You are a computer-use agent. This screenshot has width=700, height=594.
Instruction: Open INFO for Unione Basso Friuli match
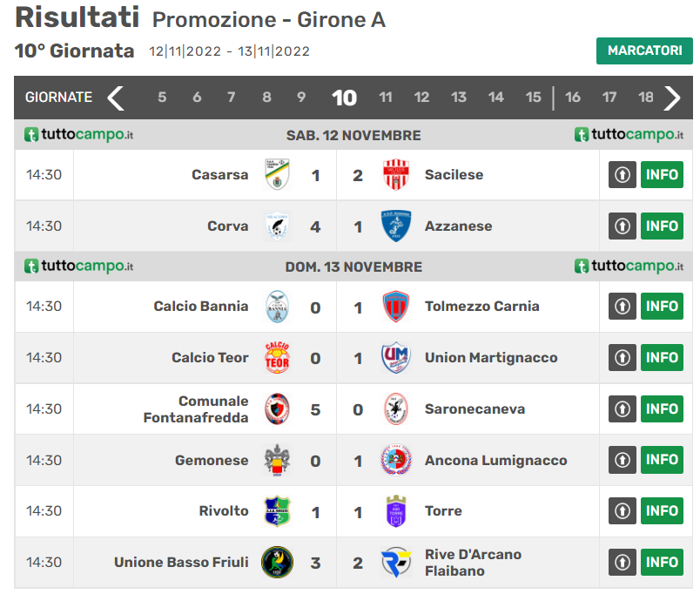662,563
